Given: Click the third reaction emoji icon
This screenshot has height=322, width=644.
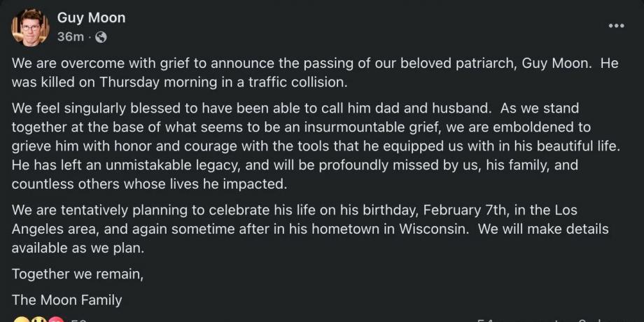Looking at the screenshot, I should pos(55,319).
